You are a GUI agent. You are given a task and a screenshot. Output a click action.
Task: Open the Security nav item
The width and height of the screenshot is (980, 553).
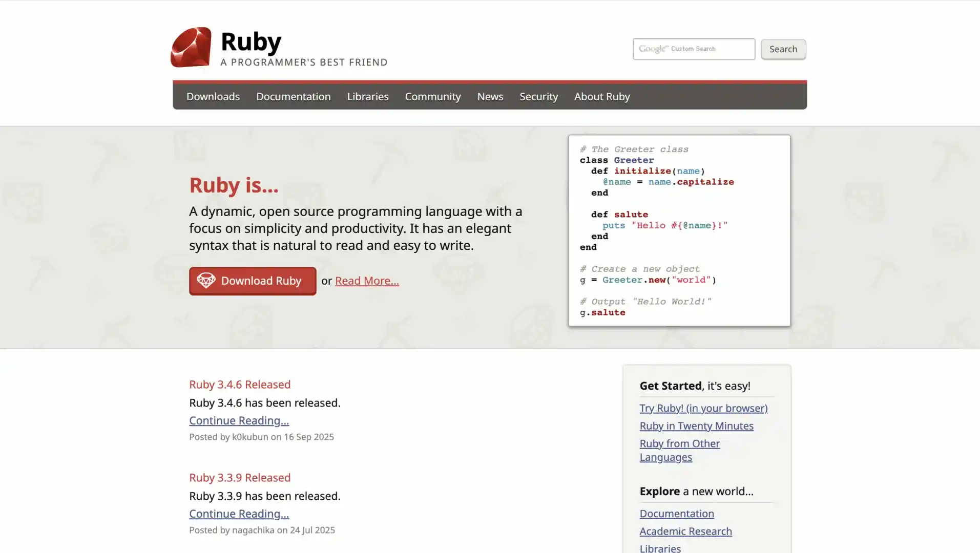pos(538,96)
